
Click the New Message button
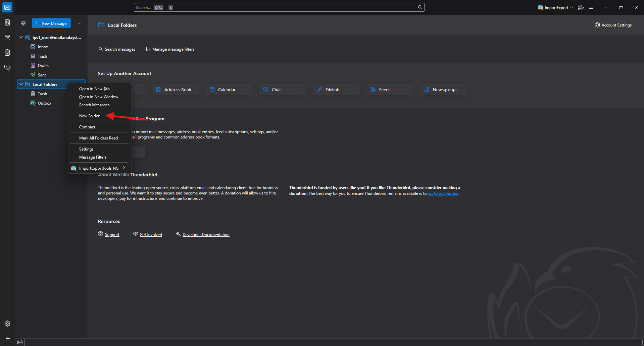point(51,23)
